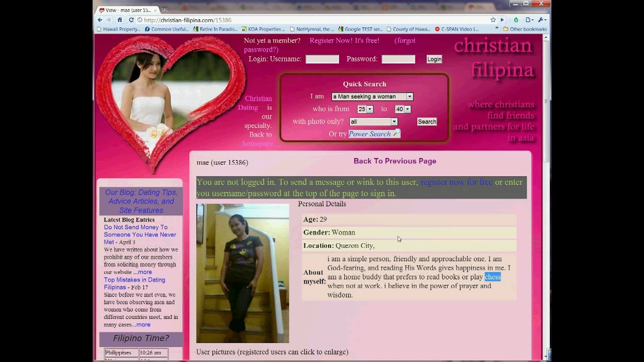Screen dimensions: 644x362
Task: Open the KOA Properties bookmark
Action: tap(263, 29)
